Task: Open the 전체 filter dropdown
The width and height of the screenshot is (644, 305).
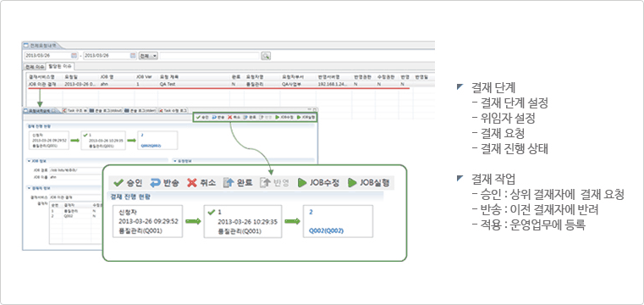Action: (148, 55)
